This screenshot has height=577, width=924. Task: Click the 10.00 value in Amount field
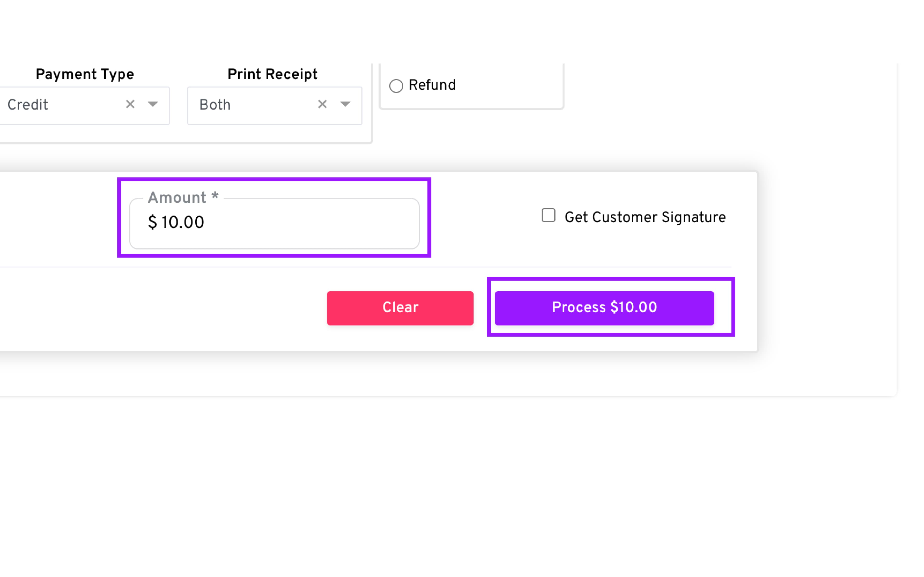182,222
